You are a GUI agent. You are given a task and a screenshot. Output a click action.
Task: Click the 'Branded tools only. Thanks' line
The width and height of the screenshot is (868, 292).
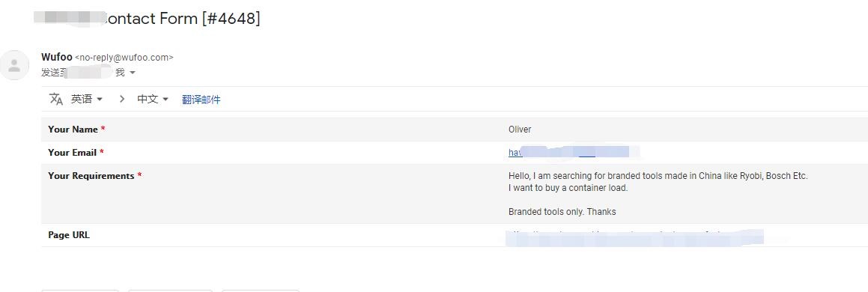coord(562,212)
